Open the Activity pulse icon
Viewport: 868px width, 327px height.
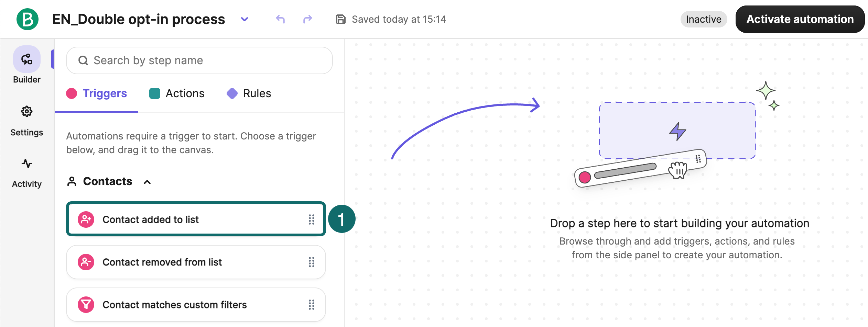(x=27, y=163)
